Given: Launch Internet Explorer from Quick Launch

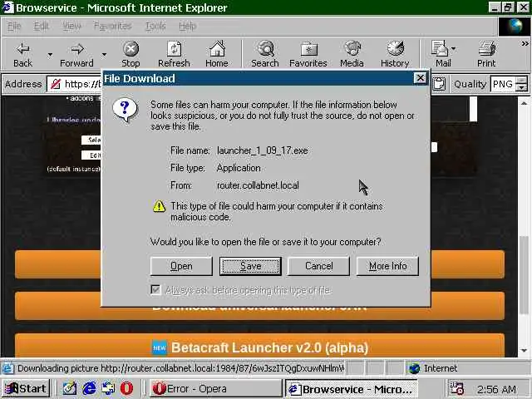Looking at the screenshot, I should pyautogui.click(x=89, y=388).
